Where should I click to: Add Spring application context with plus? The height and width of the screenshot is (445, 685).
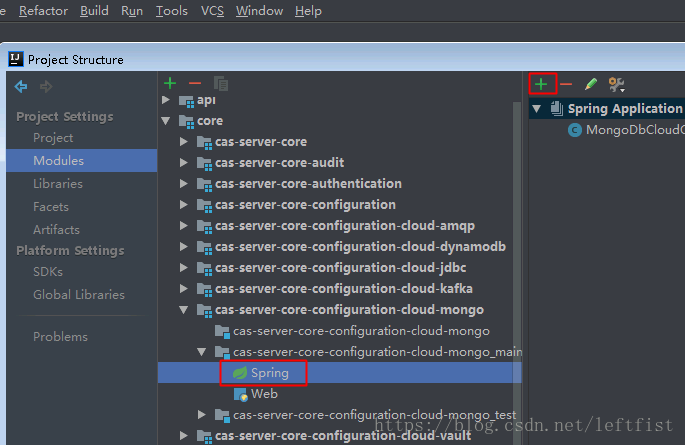541,84
